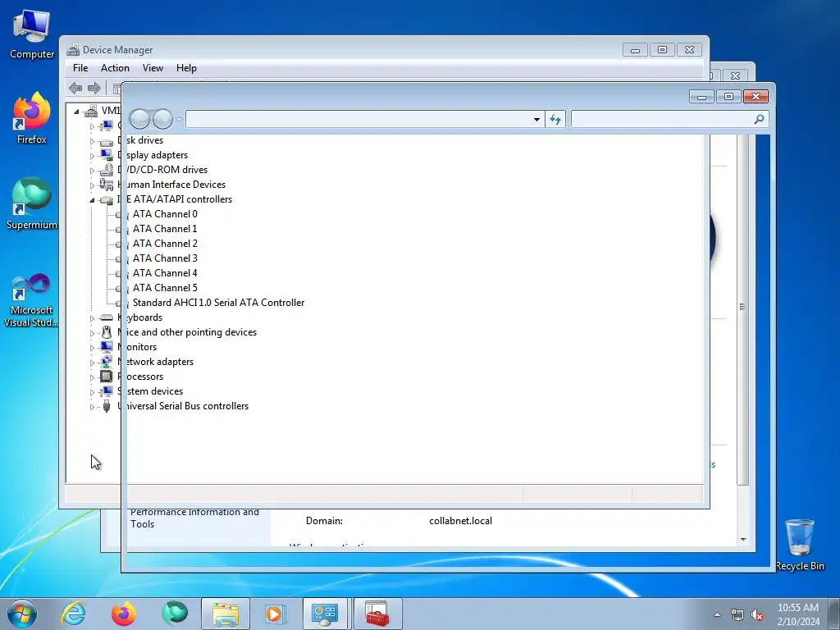Expand the Network adapters node
The height and width of the screenshot is (630, 840).
[x=92, y=363]
